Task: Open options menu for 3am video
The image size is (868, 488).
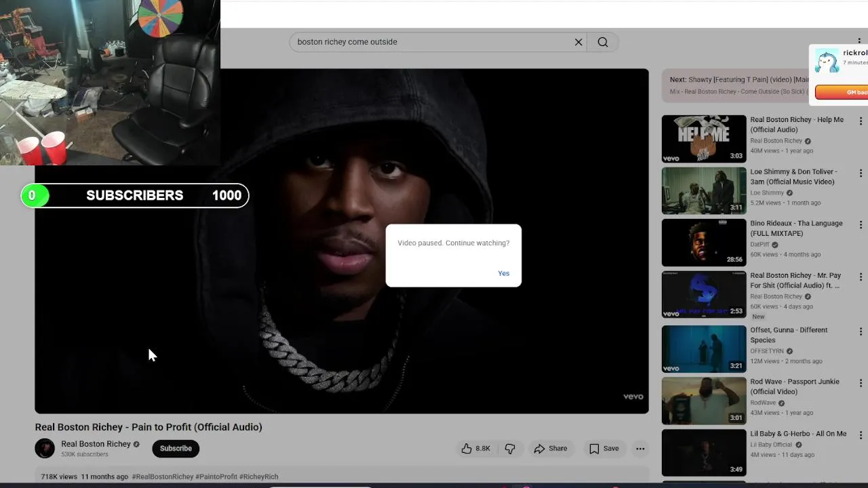Action: point(861,174)
